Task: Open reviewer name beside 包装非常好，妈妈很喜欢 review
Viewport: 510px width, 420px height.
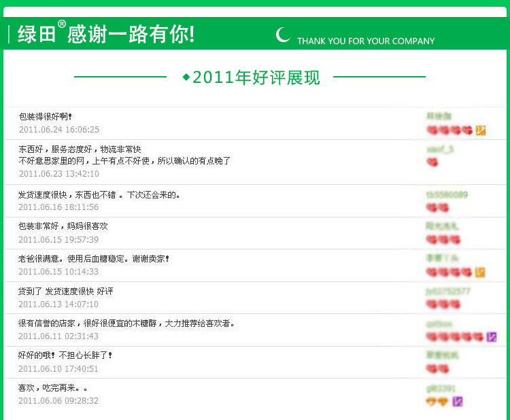Action: 442,226
